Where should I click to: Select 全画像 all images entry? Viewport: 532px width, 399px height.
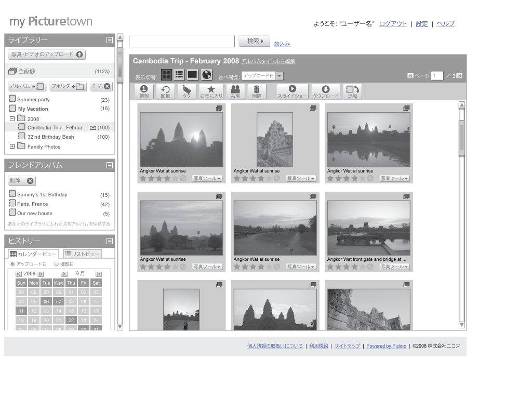[x=59, y=71]
